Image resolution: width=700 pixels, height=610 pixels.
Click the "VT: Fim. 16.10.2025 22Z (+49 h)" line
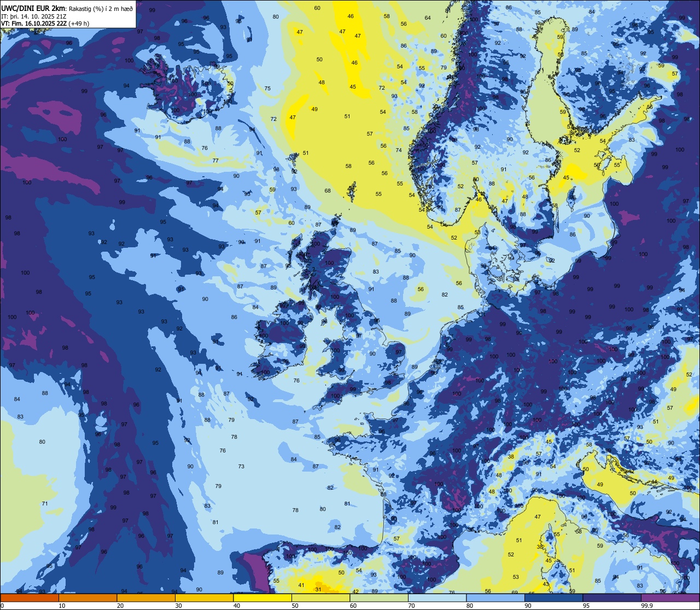point(45,24)
